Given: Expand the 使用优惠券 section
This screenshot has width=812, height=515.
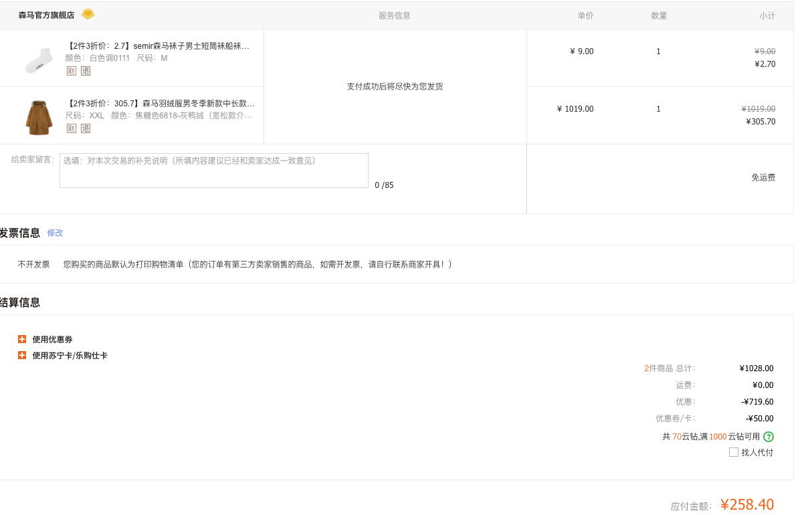Looking at the screenshot, I should (x=22, y=339).
